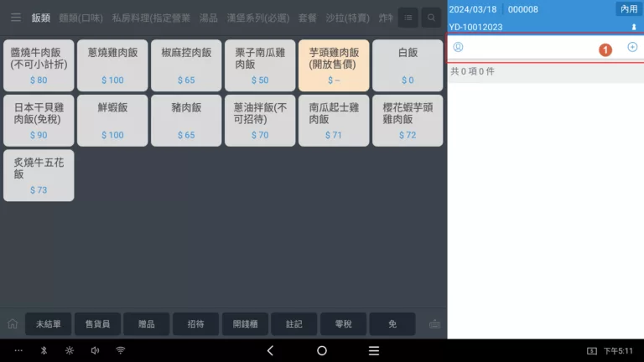Open the keyboard icon beside 免 button
Image resolution: width=644 pixels, height=362 pixels.
(434, 324)
